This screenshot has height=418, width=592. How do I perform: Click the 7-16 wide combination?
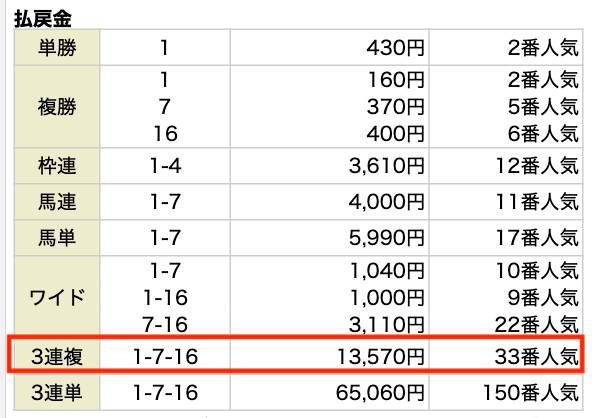click(165, 325)
